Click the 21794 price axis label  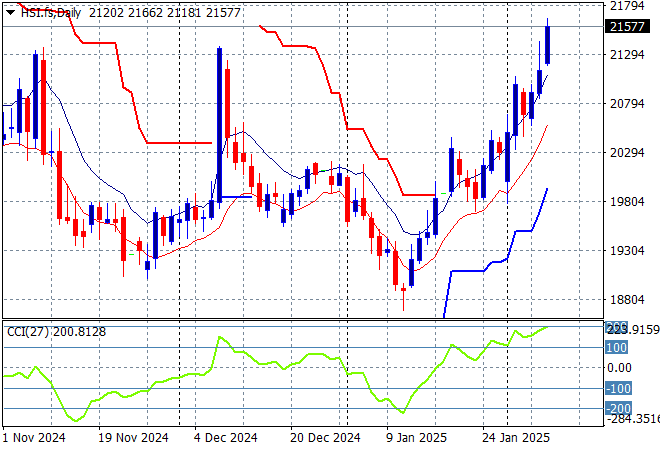(x=627, y=5)
